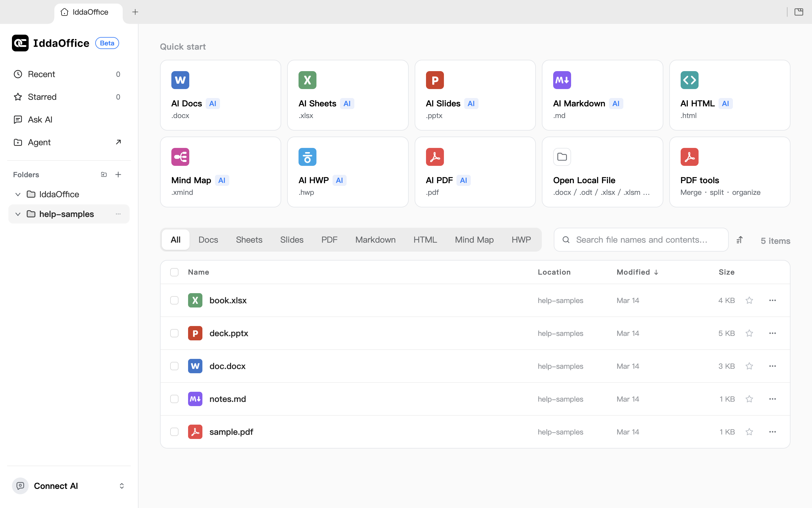Create a new AI Sheets spreadsheet
This screenshot has width=812, height=508.
pyautogui.click(x=347, y=95)
